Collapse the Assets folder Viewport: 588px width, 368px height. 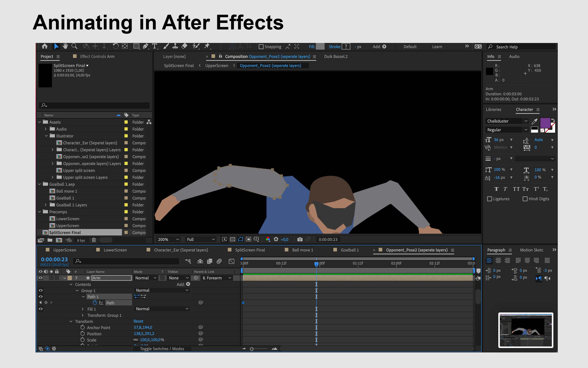pyautogui.click(x=39, y=122)
